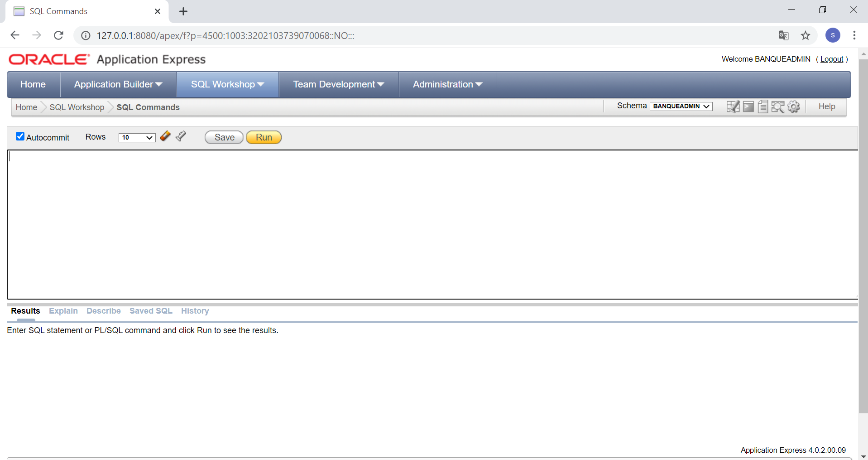Close the SQL Commands browser tab

click(x=158, y=11)
